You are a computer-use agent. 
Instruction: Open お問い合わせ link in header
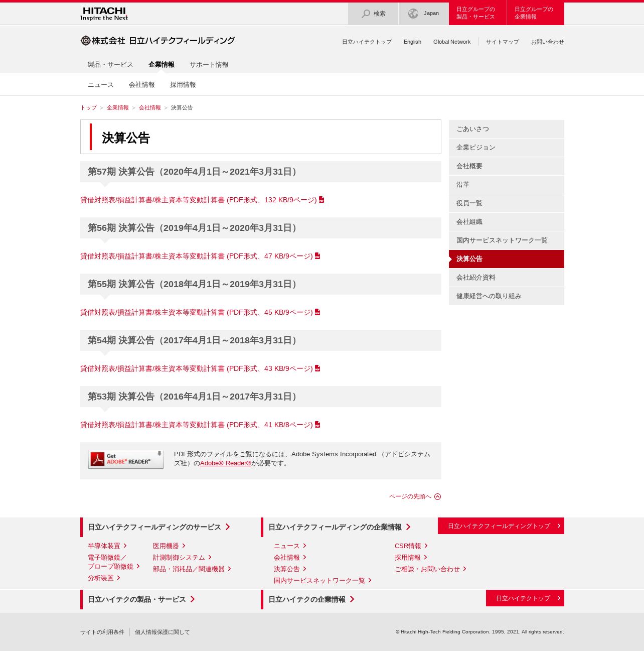(548, 42)
